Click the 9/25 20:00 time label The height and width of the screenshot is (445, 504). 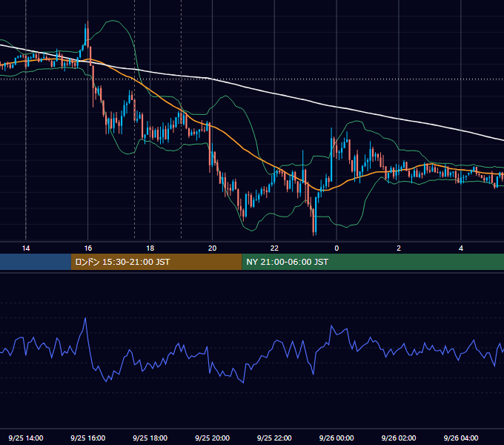[x=212, y=438]
